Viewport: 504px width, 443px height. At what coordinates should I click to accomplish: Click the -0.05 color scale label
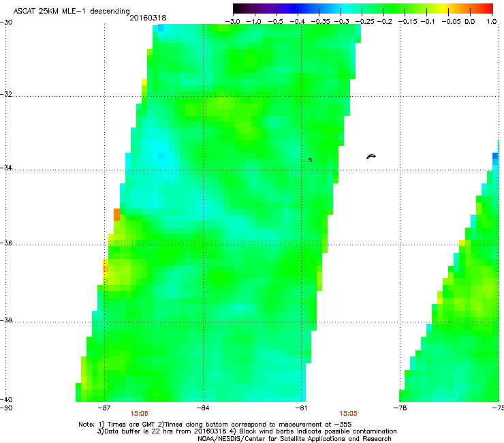452,21
